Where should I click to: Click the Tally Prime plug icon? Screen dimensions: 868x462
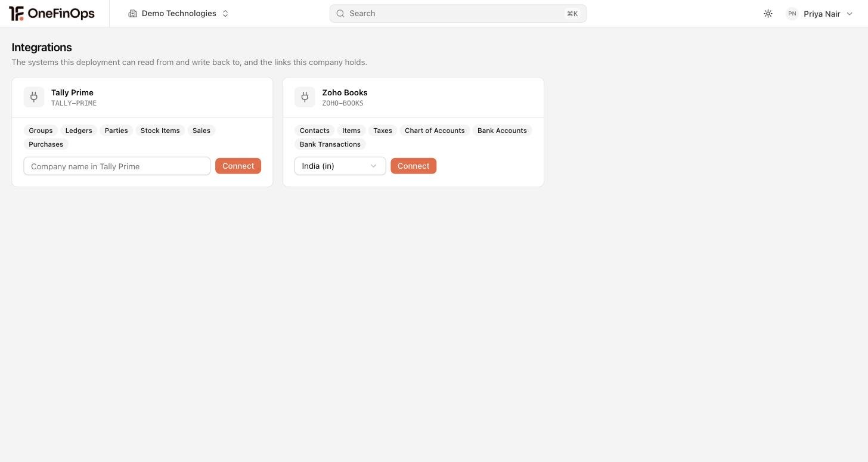coord(34,97)
